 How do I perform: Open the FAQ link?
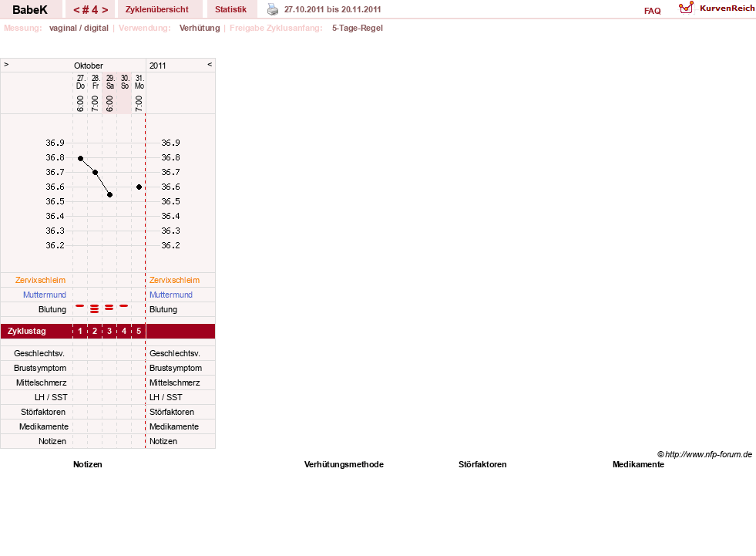(652, 11)
